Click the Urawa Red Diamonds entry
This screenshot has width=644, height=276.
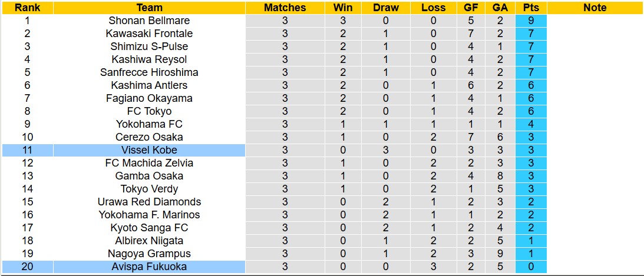pyautogui.click(x=149, y=202)
